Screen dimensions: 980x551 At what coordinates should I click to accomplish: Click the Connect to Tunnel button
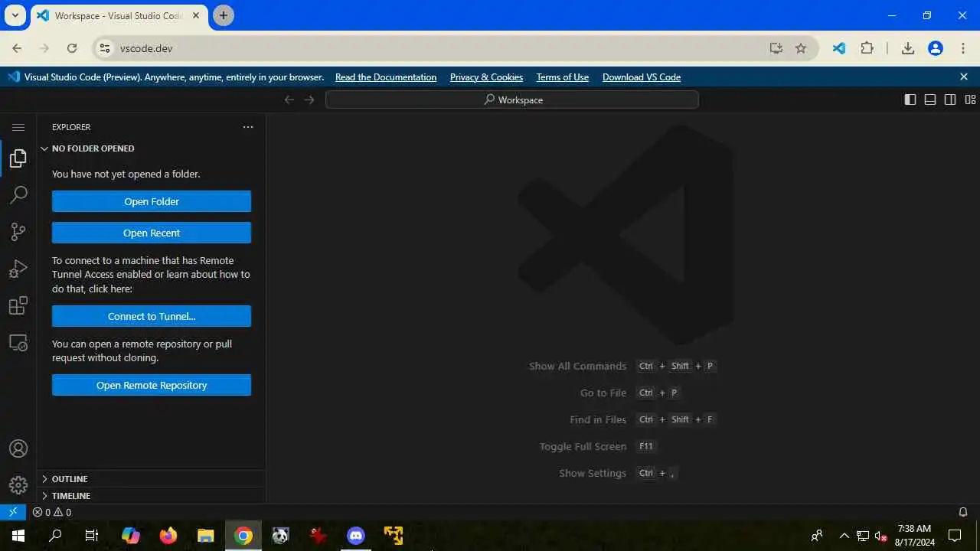pyautogui.click(x=152, y=316)
